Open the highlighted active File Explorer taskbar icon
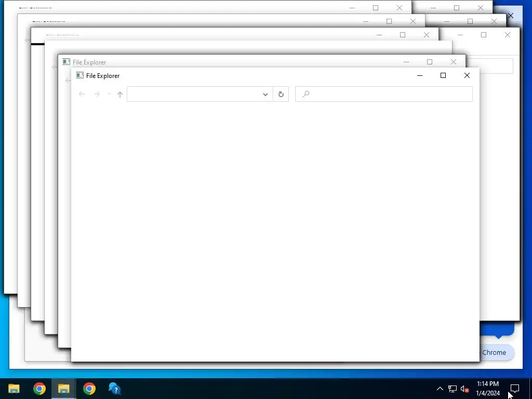Viewport: 532px width, 399px height. [63, 389]
